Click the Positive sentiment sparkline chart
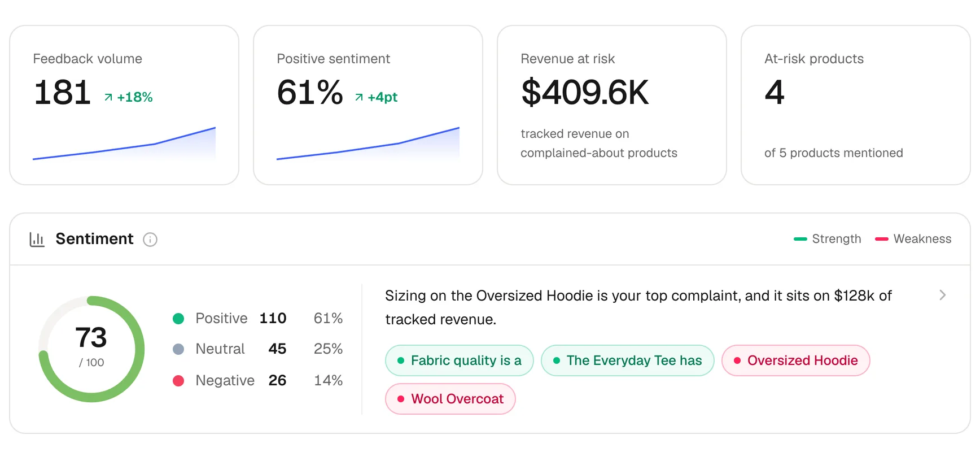 coord(368,144)
